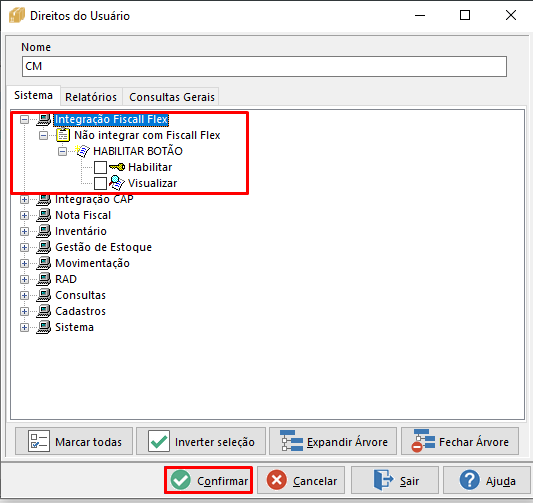
Task: Click the computer icon beside Gestão de Estoque
Action: pyautogui.click(x=44, y=247)
